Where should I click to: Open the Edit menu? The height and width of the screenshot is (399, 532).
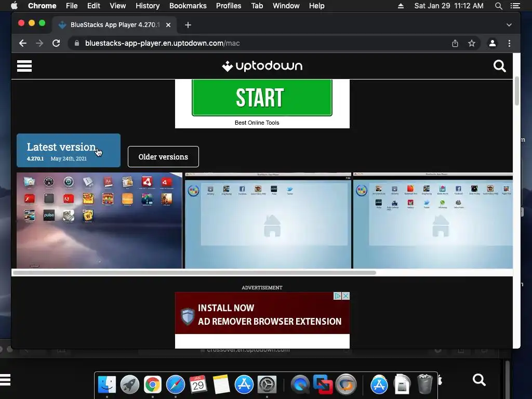pyautogui.click(x=94, y=6)
